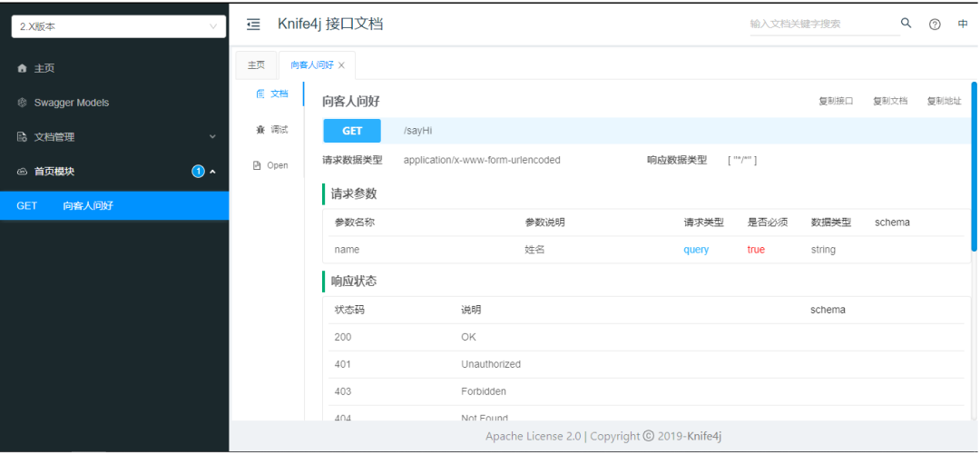Click the Swagger Models cube icon

click(x=23, y=103)
